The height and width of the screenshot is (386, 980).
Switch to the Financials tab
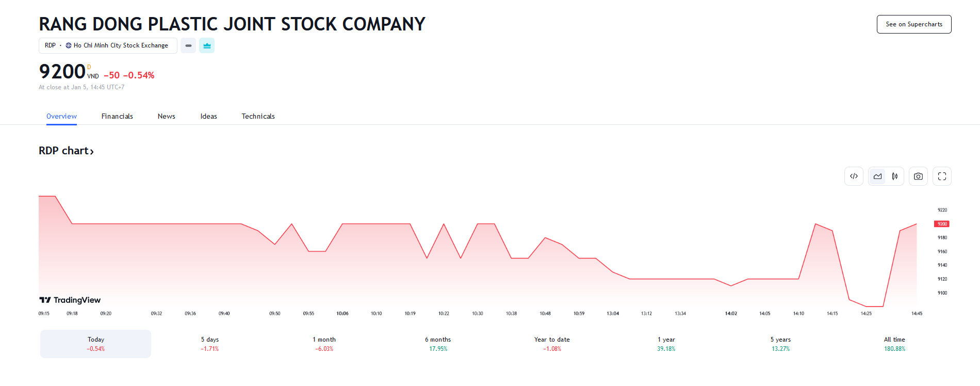pyautogui.click(x=117, y=116)
